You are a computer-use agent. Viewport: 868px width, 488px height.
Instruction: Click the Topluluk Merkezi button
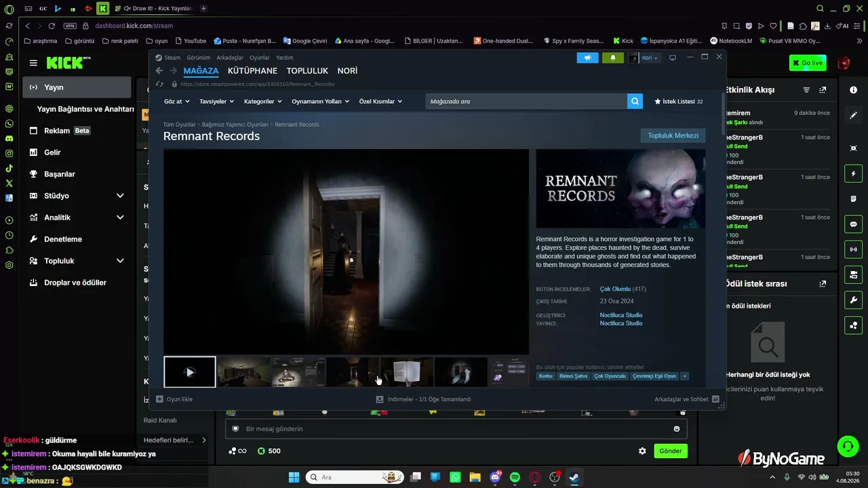point(673,136)
